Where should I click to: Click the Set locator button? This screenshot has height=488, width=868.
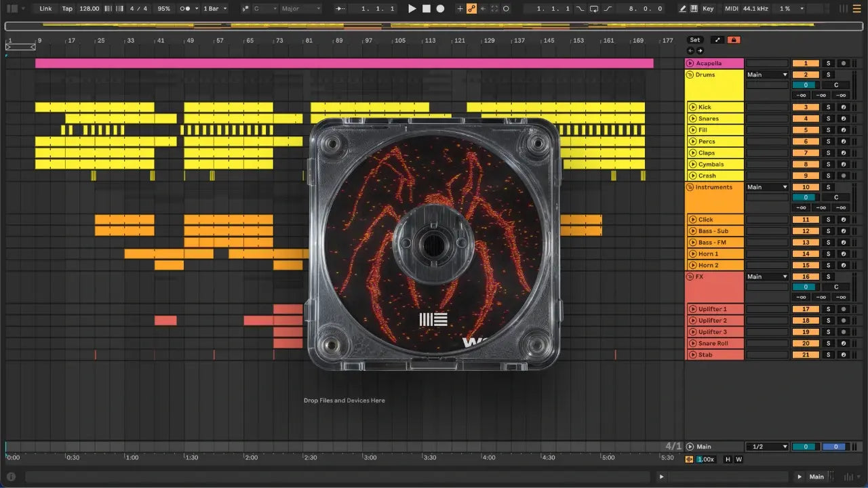pos(695,40)
